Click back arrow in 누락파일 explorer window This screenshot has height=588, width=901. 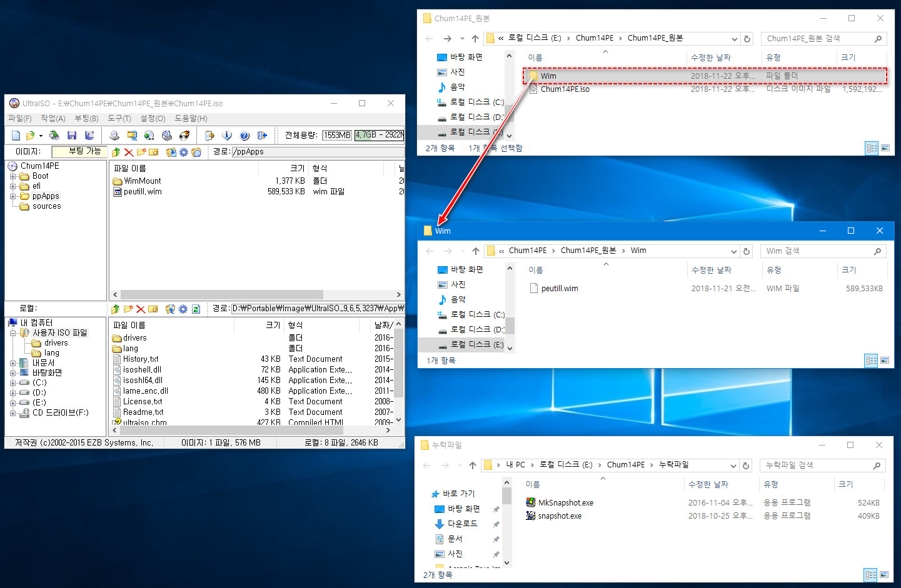coord(426,466)
